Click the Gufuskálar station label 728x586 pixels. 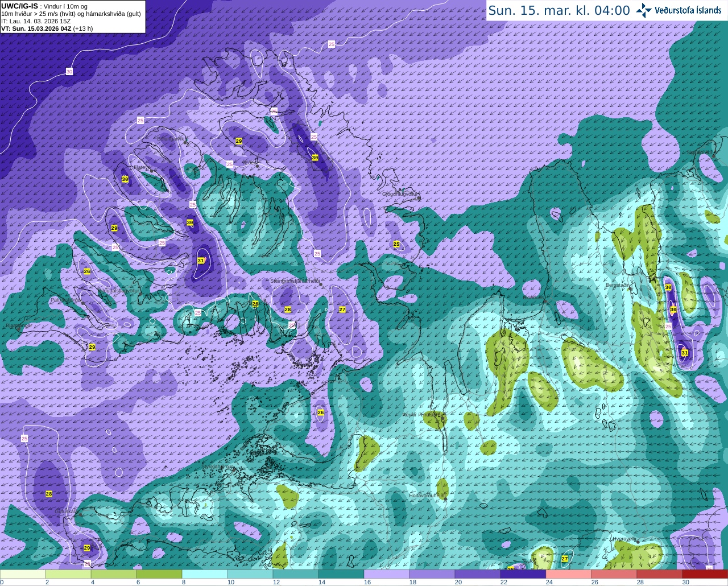pyautogui.click(x=66, y=511)
